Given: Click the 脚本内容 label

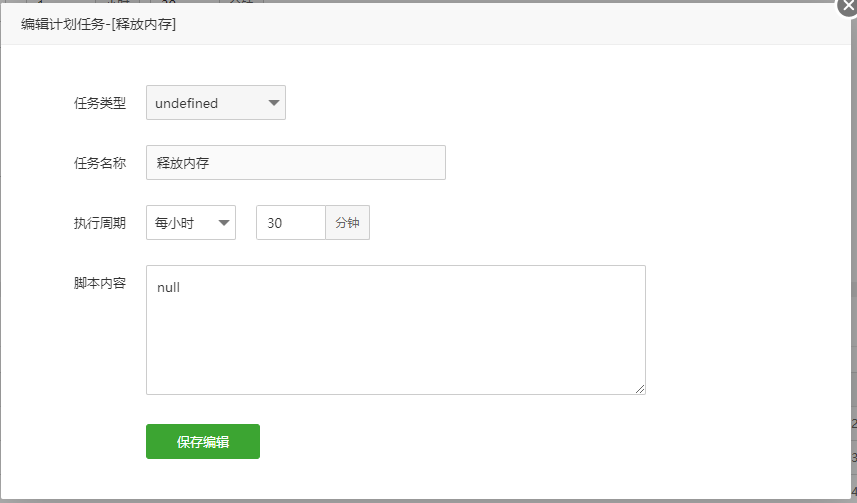Looking at the screenshot, I should pyautogui.click(x=100, y=283).
